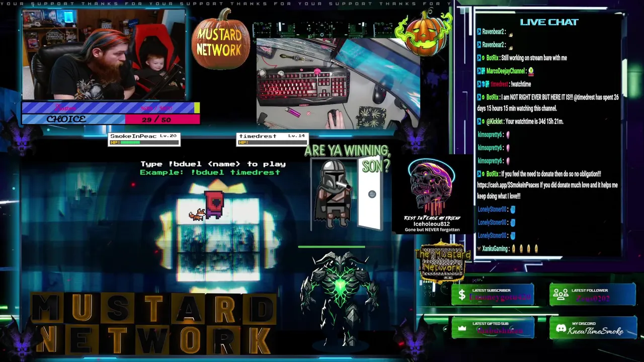
Task: Click the CHOICE 29 / 50 progress bar
Action: tap(111, 119)
